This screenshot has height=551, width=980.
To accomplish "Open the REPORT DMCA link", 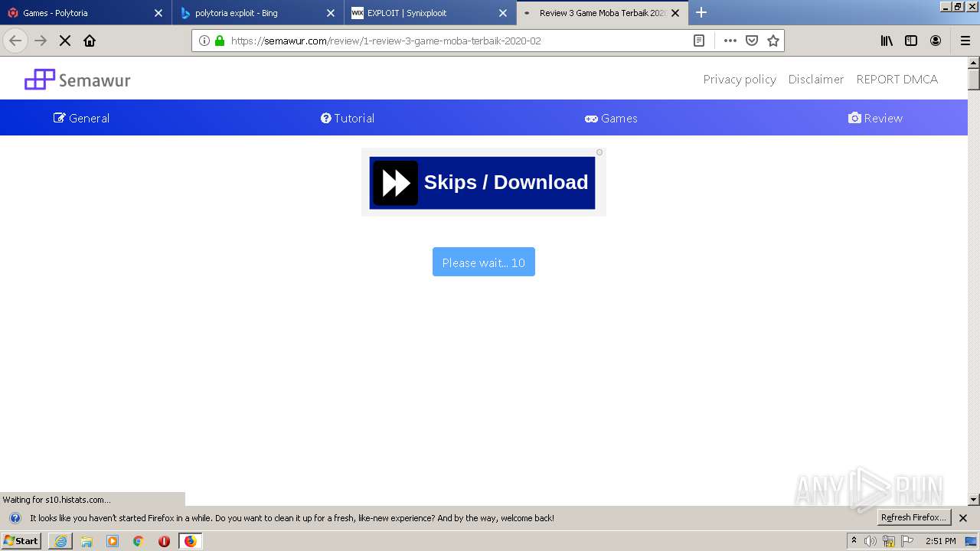I will tap(897, 79).
